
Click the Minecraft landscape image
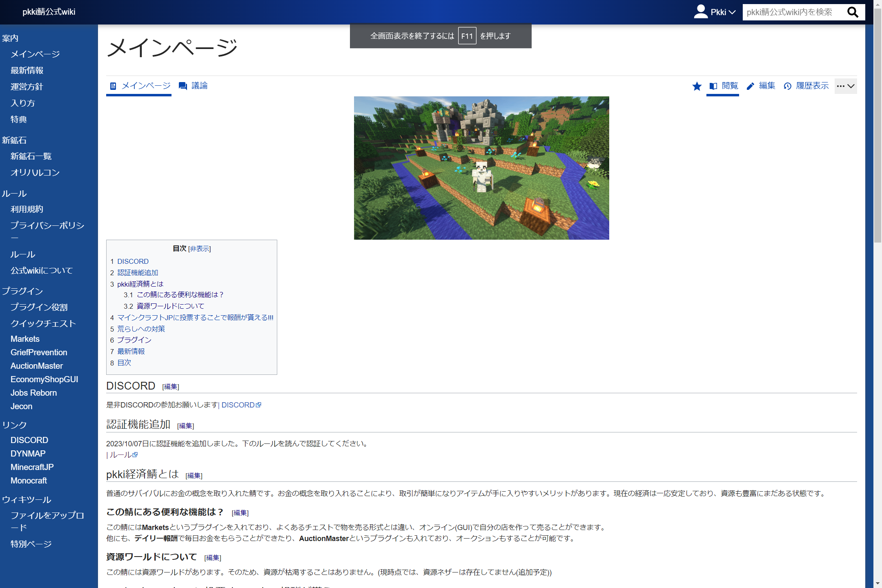tap(481, 168)
